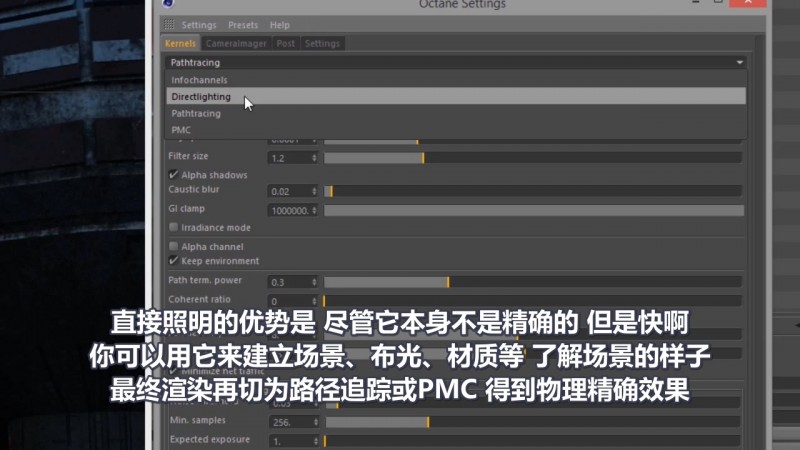
Task: Click the Filter size stepper arrows
Action: (x=314, y=158)
